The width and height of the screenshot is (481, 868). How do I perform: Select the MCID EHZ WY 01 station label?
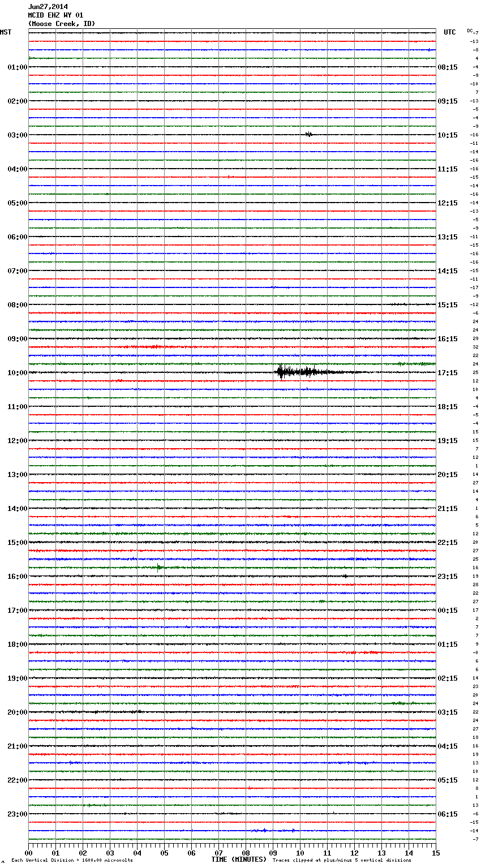tap(55, 15)
